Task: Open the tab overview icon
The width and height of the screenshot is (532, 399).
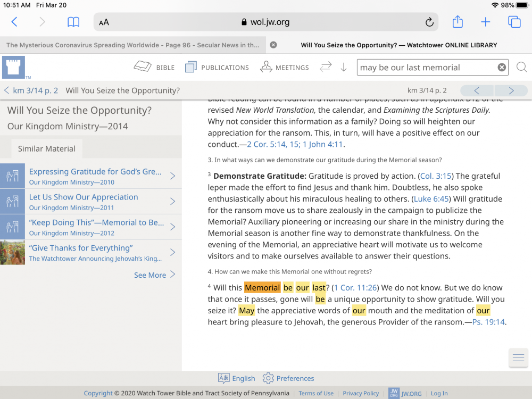Action: tap(514, 22)
